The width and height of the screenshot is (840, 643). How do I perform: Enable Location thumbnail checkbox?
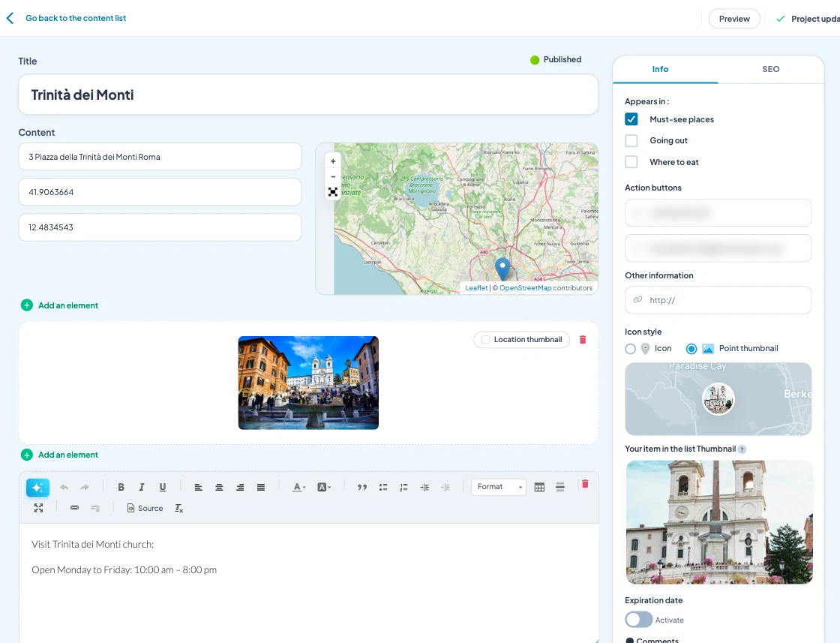coord(485,340)
